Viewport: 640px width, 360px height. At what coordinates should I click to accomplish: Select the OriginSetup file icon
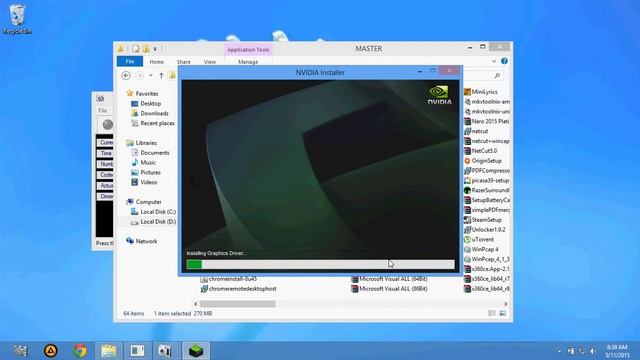467,161
